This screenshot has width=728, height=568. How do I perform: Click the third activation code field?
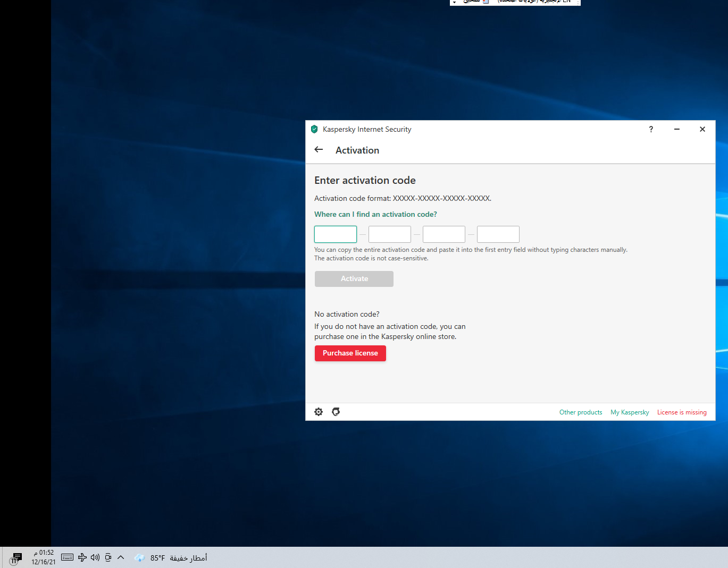[x=444, y=234]
